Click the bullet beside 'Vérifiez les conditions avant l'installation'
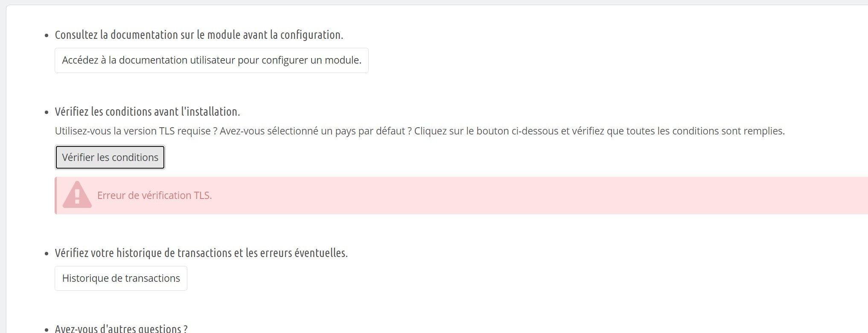This screenshot has height=333, width=868. (47, 113)
